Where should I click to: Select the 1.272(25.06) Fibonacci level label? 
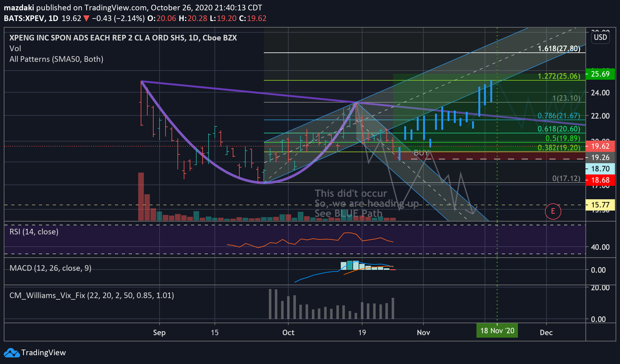pos(559,76)
